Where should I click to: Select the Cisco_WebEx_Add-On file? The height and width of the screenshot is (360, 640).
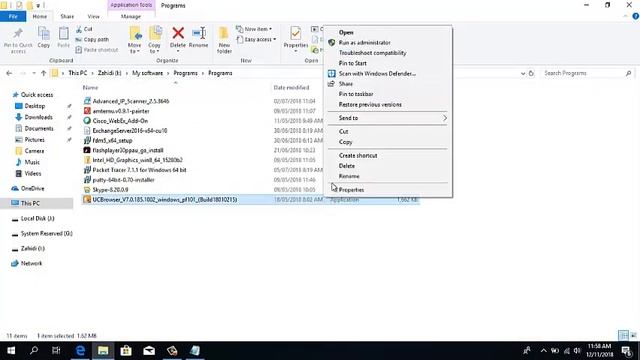120,121
